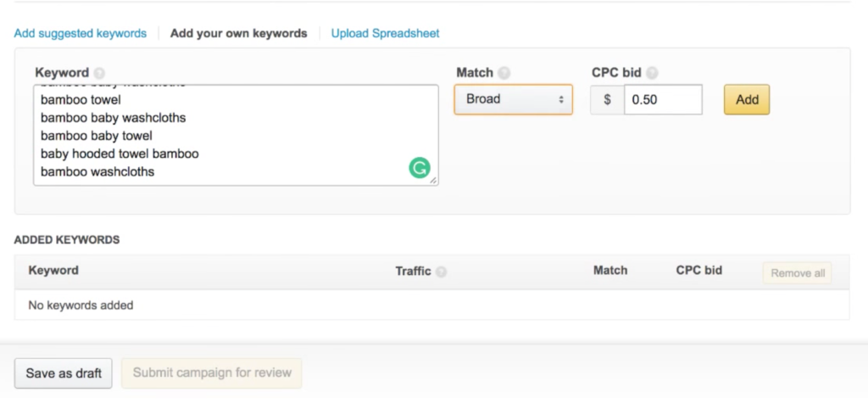Click Save as draft
868x415 pixels.
64,373
